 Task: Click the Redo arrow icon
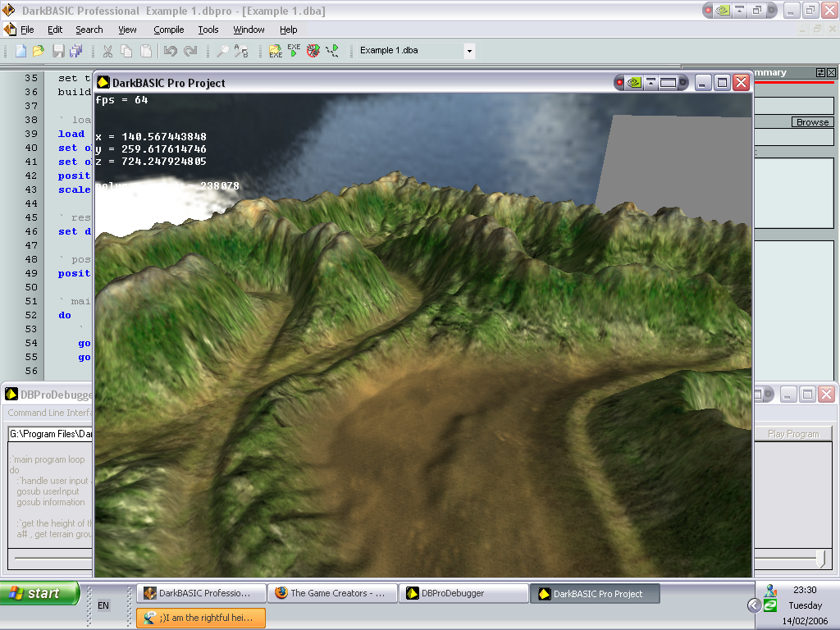[x=190, y=51]
